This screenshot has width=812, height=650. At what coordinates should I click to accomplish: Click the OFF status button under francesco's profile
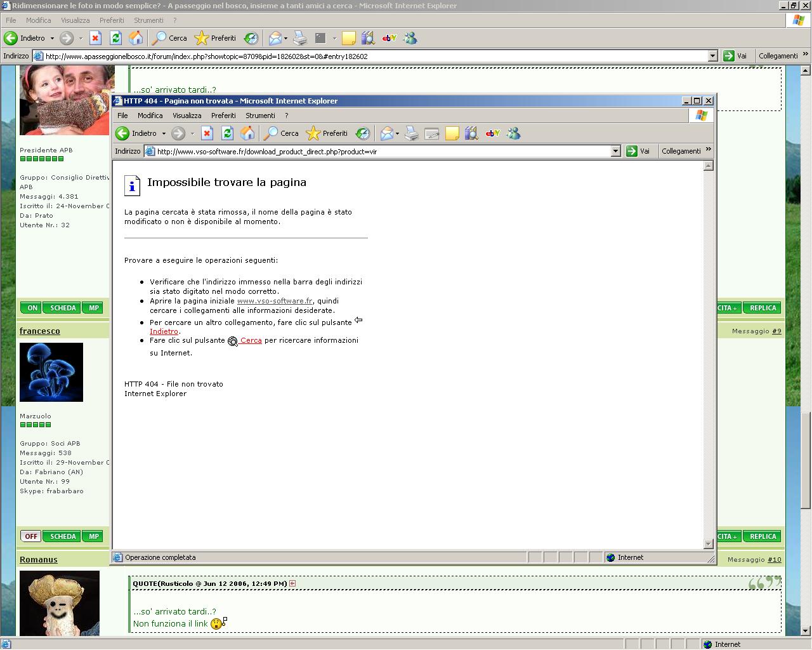click(x=30, y=536)
